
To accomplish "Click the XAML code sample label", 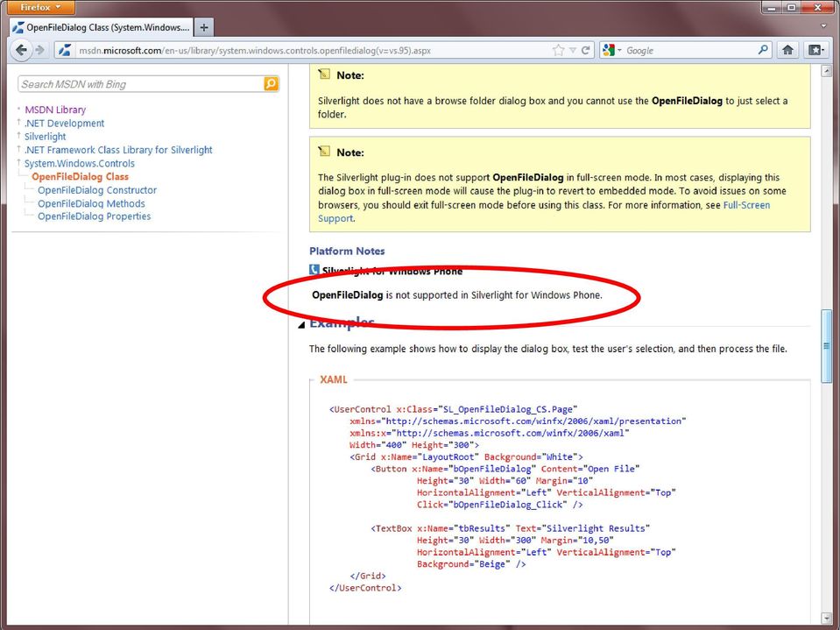I will tap(333, 379).
